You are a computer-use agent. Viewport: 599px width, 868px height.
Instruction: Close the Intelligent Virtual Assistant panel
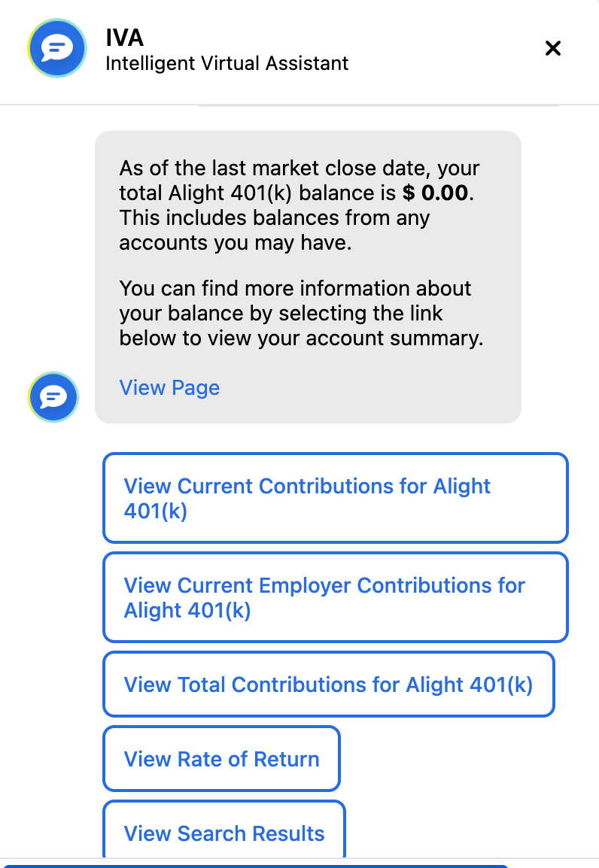coord(553,49)
